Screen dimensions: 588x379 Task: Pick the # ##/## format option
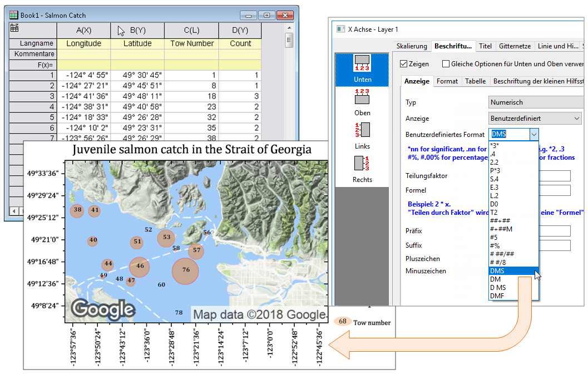[513, 254]
